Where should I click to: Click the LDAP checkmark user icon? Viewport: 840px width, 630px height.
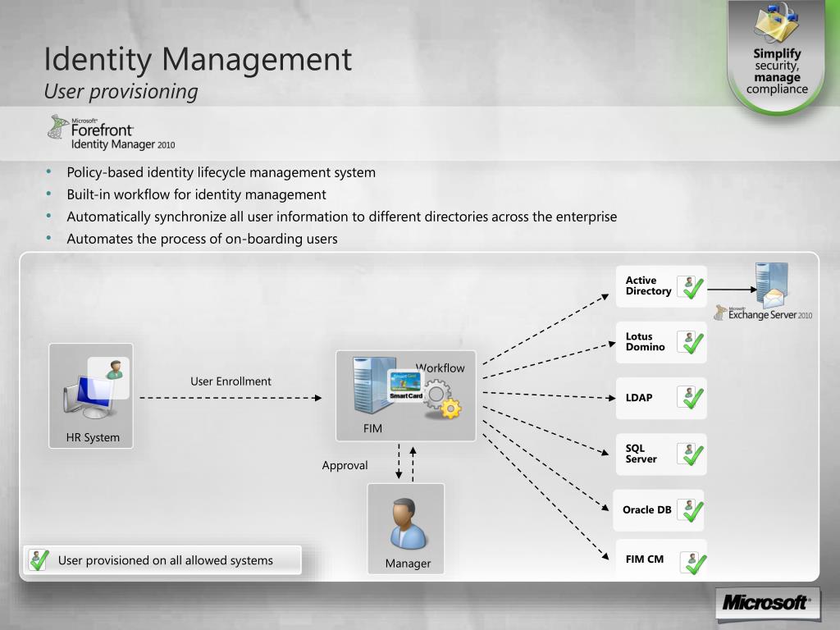pyautogui.click(x=691, y=398)
